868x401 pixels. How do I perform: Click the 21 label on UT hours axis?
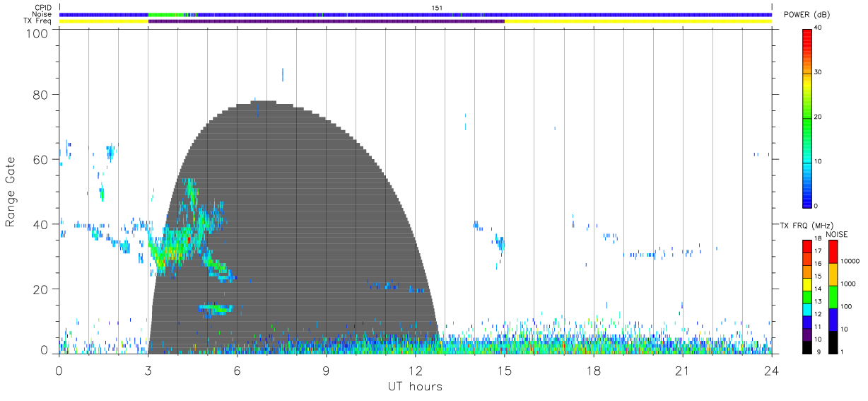pos(682,371)
